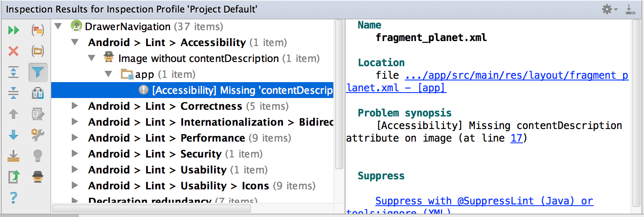
Task: Click the line 17 link
Action: [516, 138]
